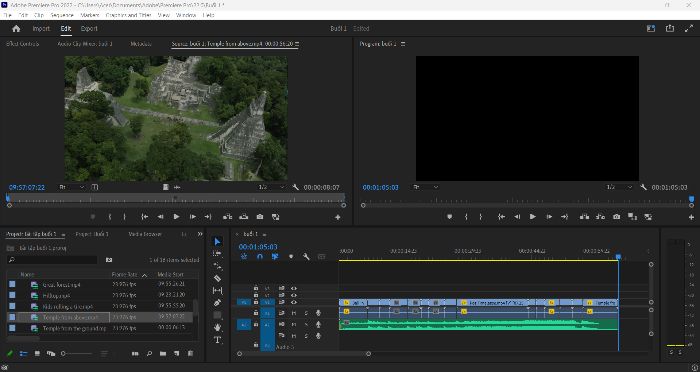Switch to the Export workspace
The image size is (700, 372).
click(x=89, y=29)
